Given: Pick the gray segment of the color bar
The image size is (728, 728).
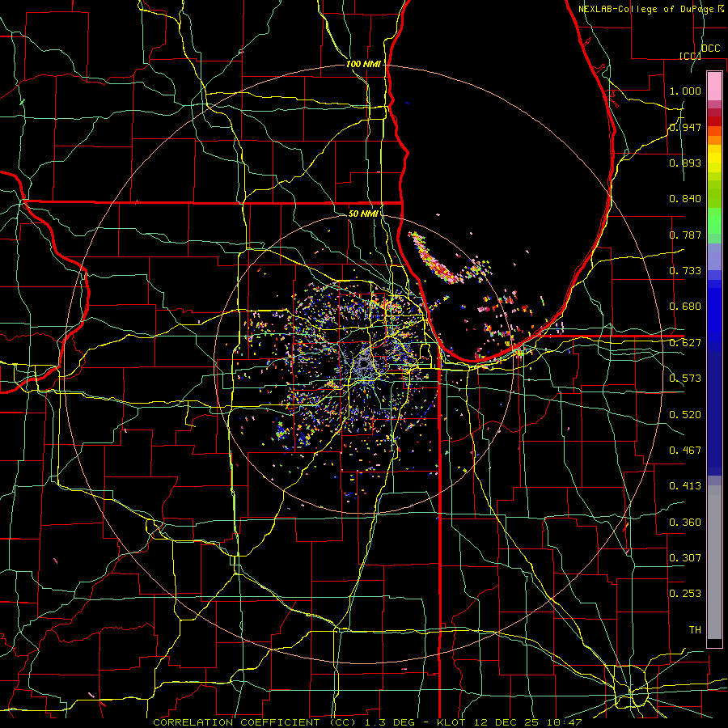Looking at the screenshot, I should (714, 562).
